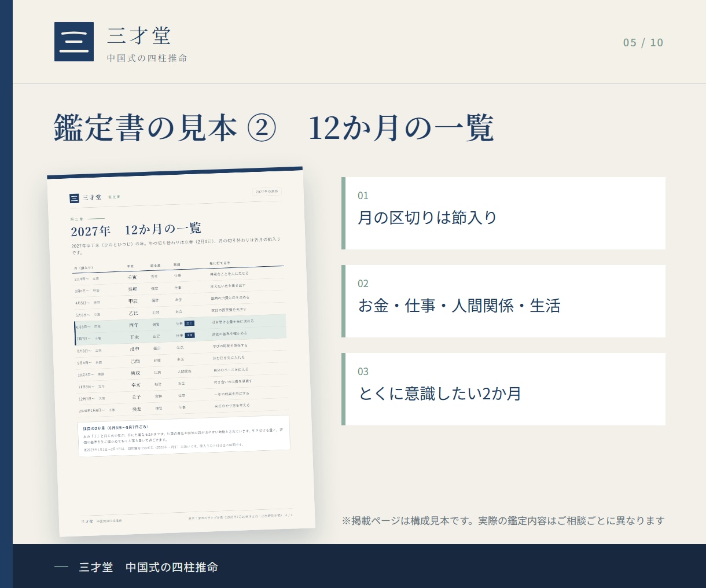The width and height of the screenshot is (706, 588).
Task: Click the 三才堂 square logo mark
Action: click(74, 42)
